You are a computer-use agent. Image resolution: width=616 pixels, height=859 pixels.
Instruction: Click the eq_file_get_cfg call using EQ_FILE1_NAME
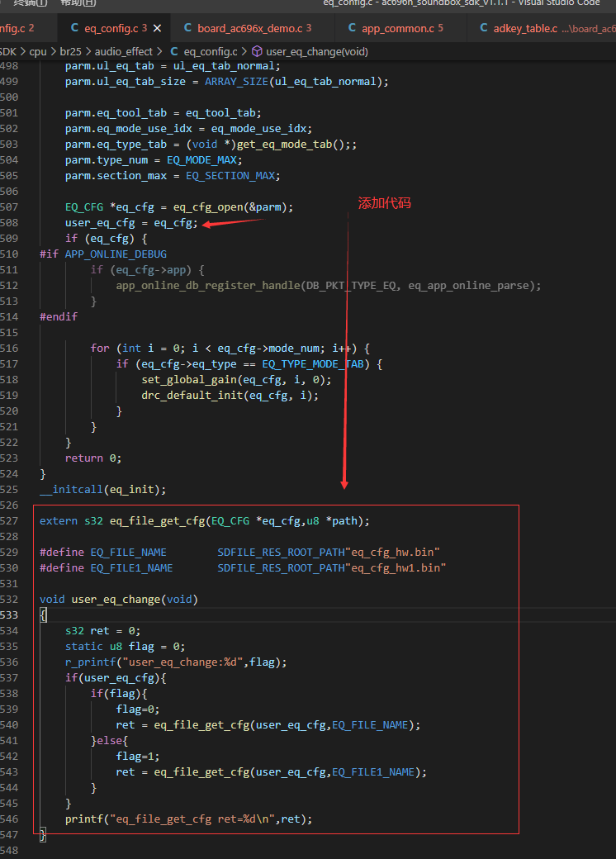[271, 772]
